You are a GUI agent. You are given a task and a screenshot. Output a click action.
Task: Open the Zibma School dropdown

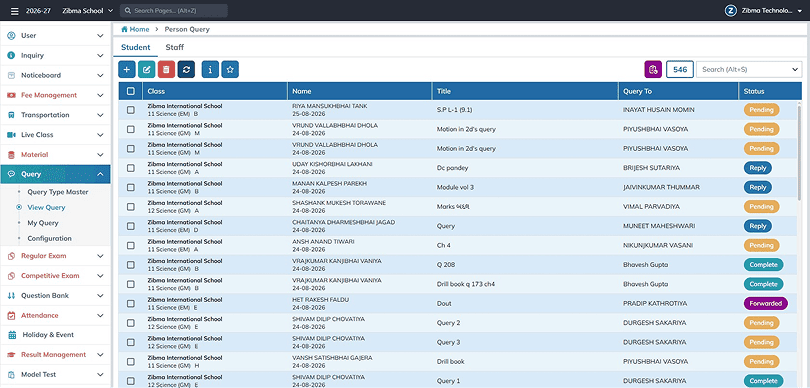point(87,10)
